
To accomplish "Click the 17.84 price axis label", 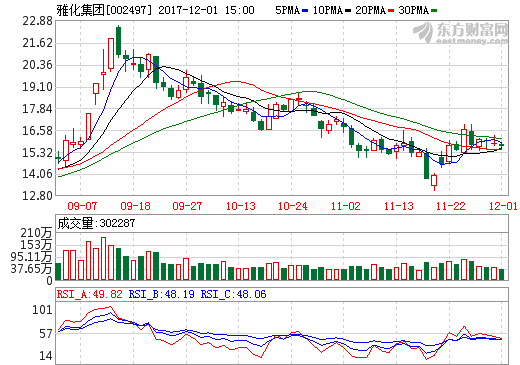I will (x=37, y=109).
